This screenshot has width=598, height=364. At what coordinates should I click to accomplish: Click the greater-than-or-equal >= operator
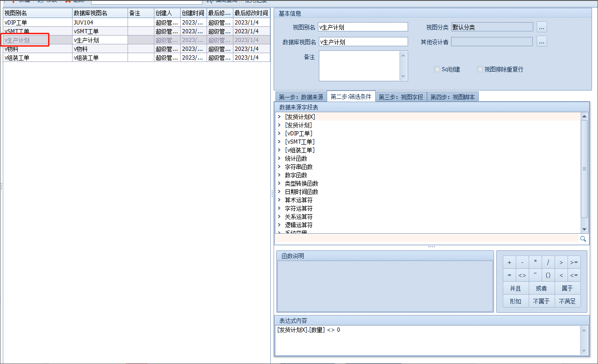click(x=574, y=262)
